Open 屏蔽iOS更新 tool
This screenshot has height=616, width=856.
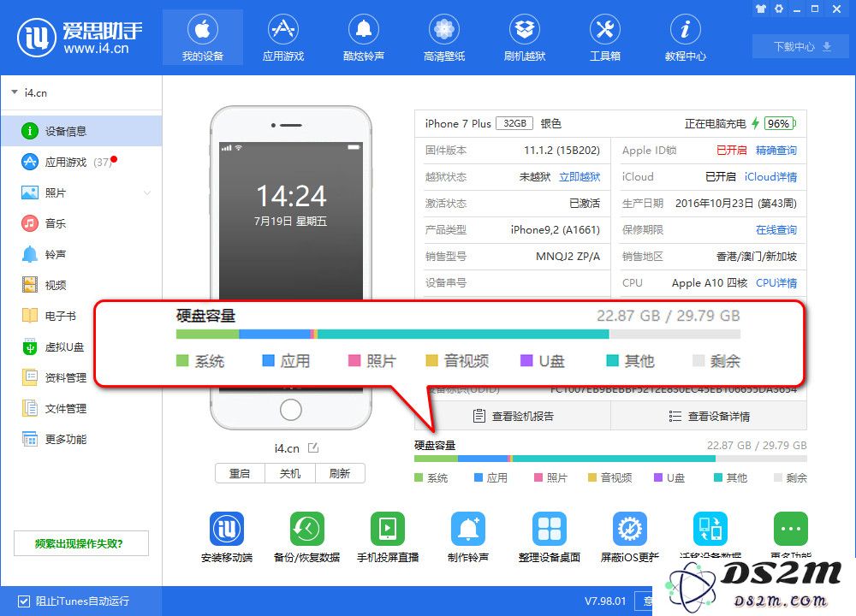[629, 529]
